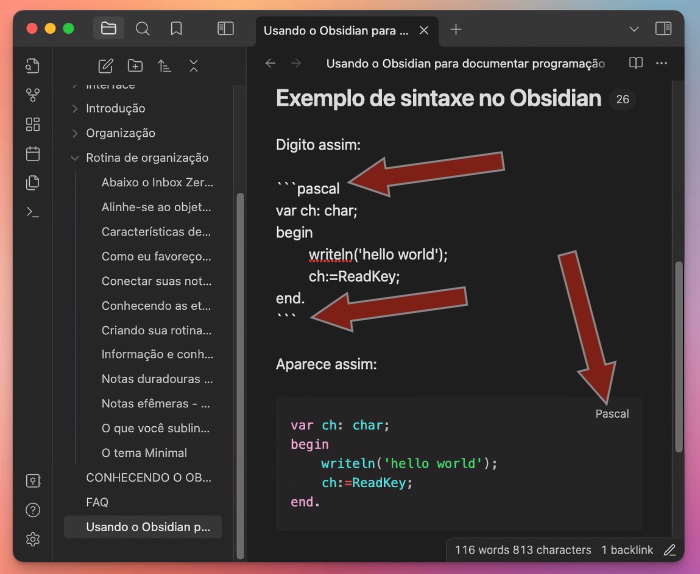Viewport: 700px width, 574px height.
Task: Open note 'Criando sua rotina...'
Action: click(x=156, y=330)
